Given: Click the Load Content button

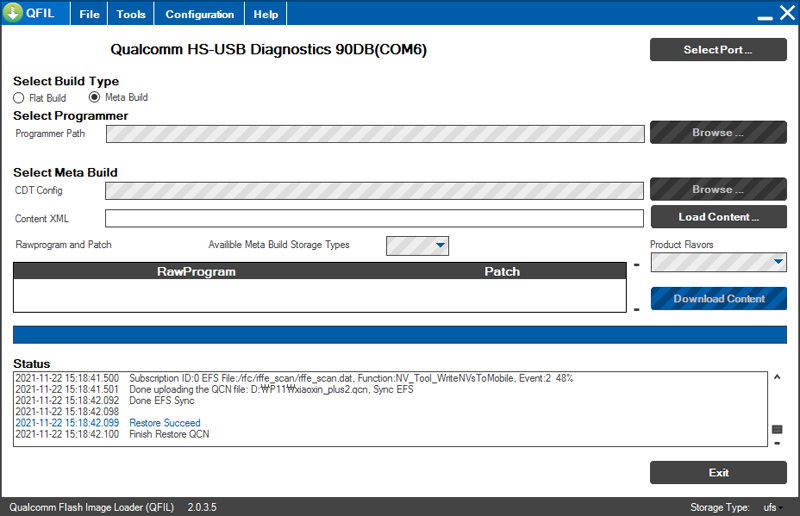Looking at the screenshot, I should click(718, 217).
